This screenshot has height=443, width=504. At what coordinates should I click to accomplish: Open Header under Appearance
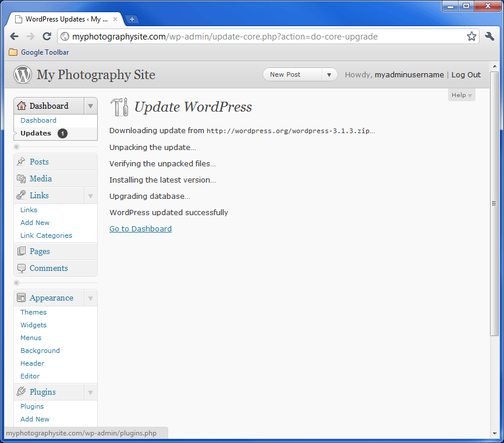tap(33, 364)
